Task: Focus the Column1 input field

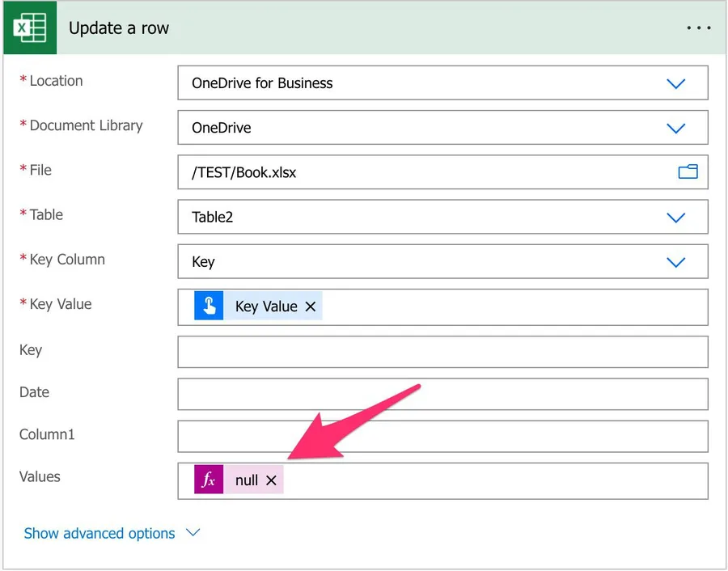Action: coord(442,436)
